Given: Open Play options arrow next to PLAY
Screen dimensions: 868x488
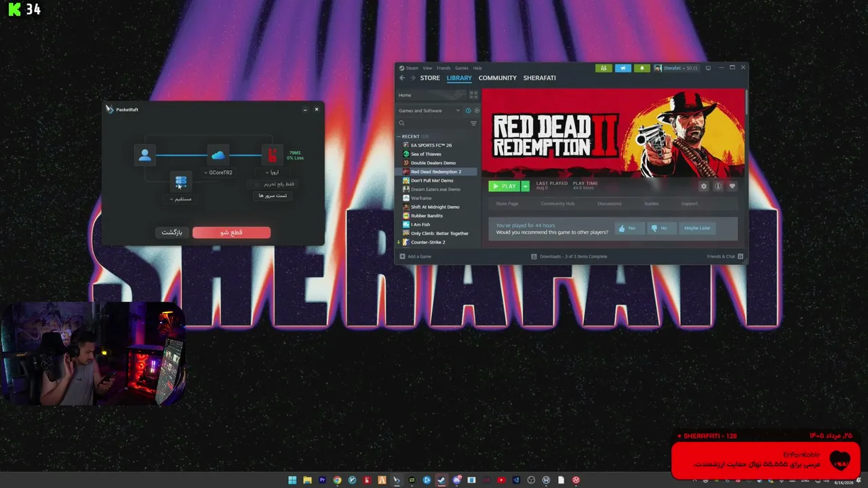Looking at the screenshot, I should [525, 186].
